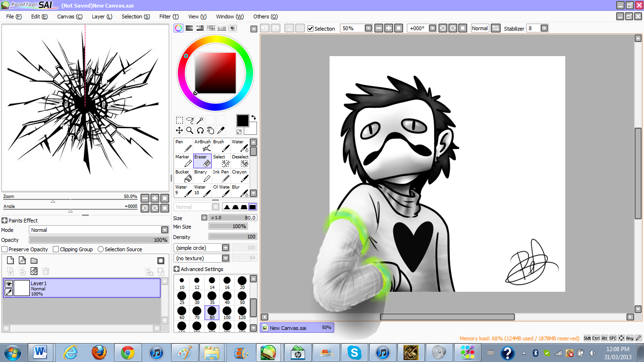This screenshot has height=362, width=644.
Task: Select the hand pan tool
Action: pos(211,131)
